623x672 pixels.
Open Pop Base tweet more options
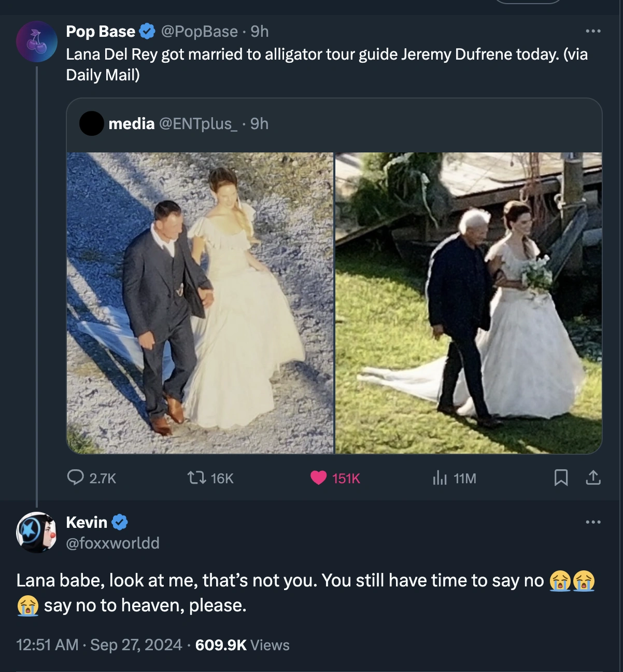click(593, 32)
